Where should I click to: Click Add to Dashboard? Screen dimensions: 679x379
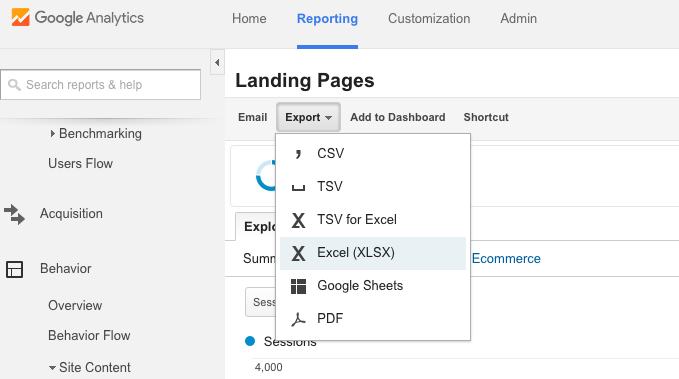pyautogui.click(x=398, y=117)
